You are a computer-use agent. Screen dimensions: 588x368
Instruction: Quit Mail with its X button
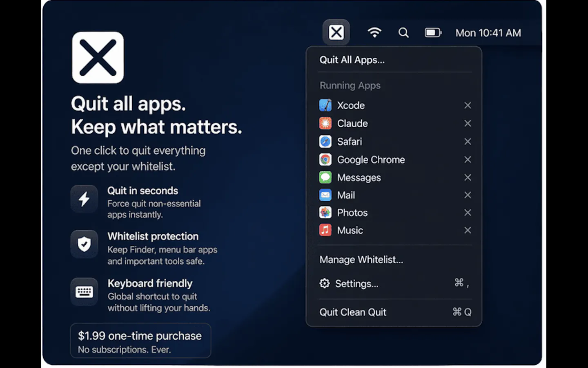(468, 195)
